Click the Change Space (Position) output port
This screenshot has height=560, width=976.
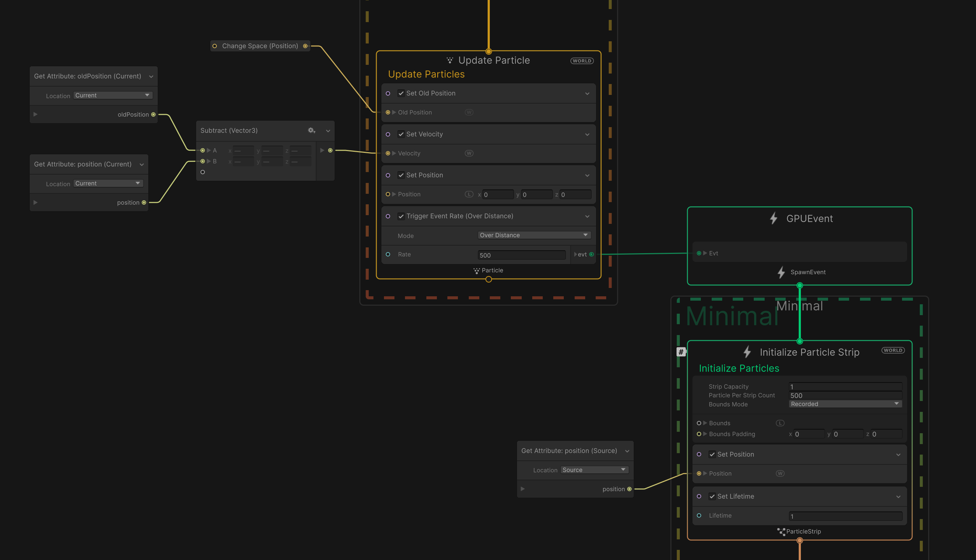pyautogui.click(x=305, y=46)
